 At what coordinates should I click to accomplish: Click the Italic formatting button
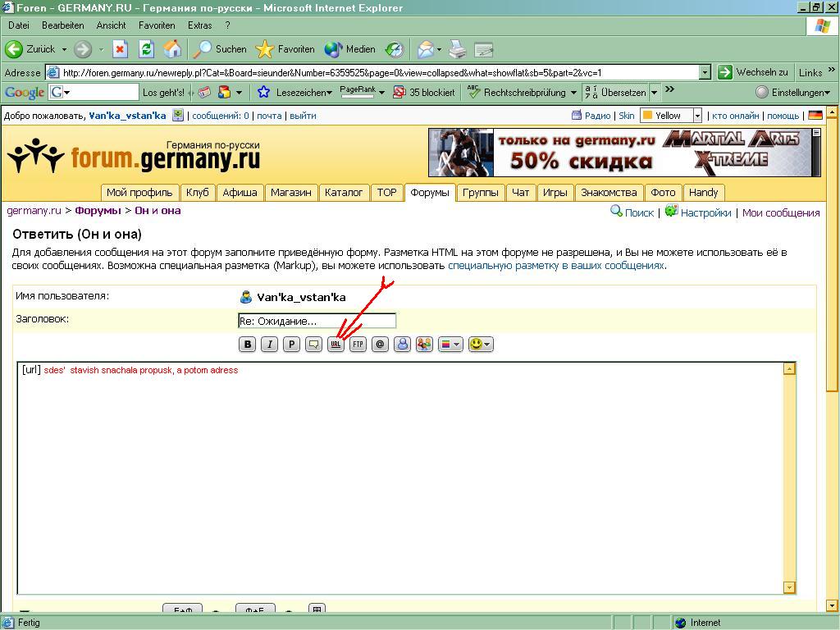point(269,345)
